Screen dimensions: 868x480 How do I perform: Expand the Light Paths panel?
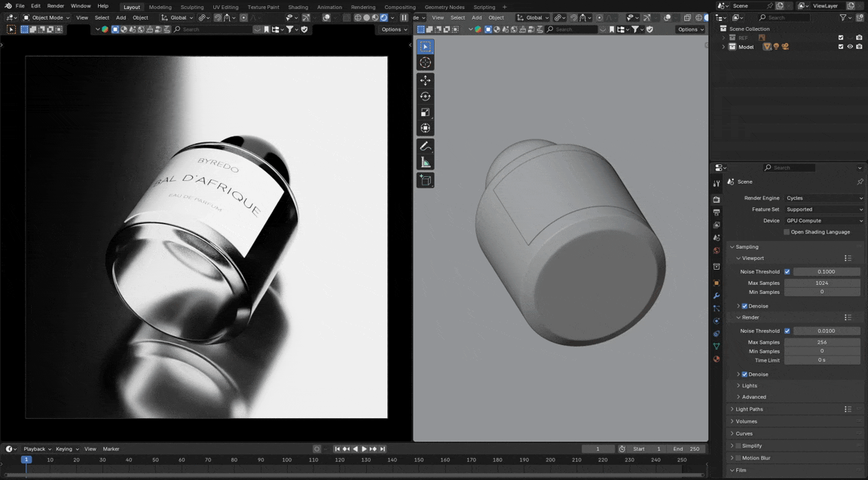749,409
